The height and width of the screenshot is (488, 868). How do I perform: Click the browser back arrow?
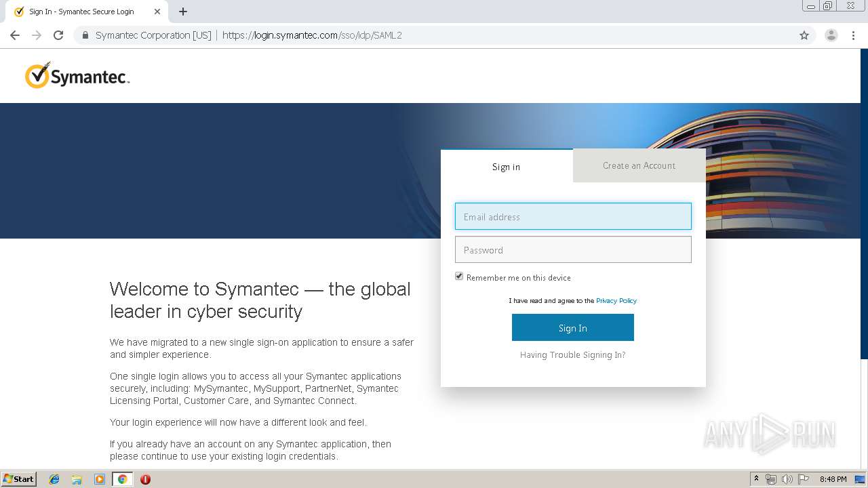15,35
